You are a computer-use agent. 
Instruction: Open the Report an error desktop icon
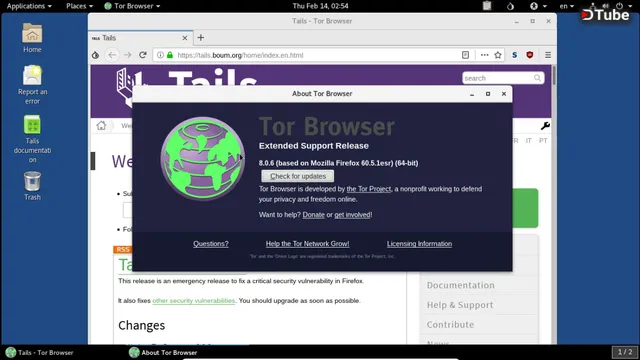pyautogui.click(x=32, y=85)
